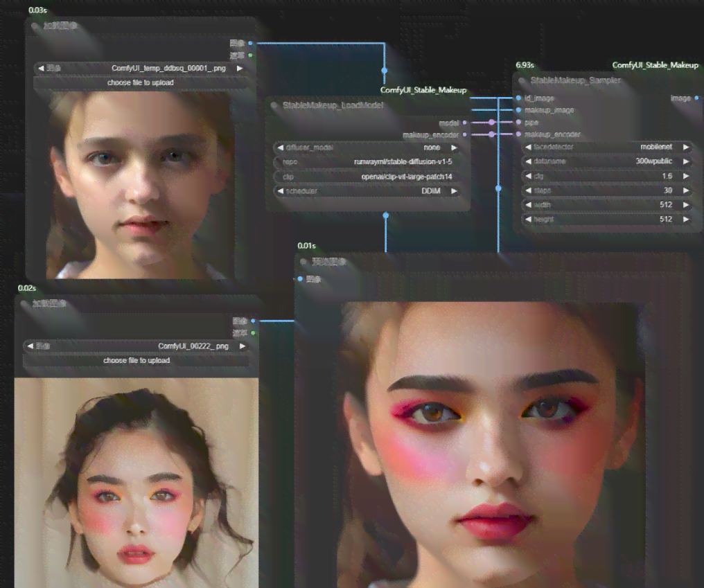The image size is (704, 588).
Task: Increase the steps value 30
Action: 686,190
